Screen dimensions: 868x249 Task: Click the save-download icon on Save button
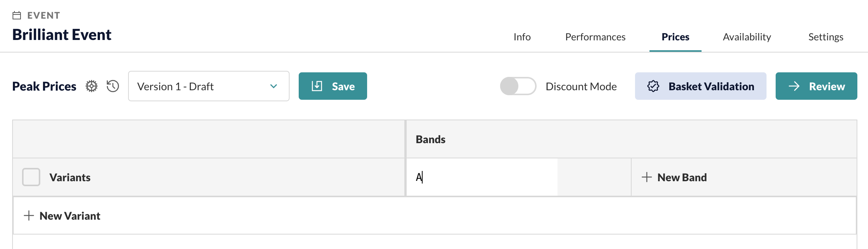pyautogui.click(x=317, y=86)
